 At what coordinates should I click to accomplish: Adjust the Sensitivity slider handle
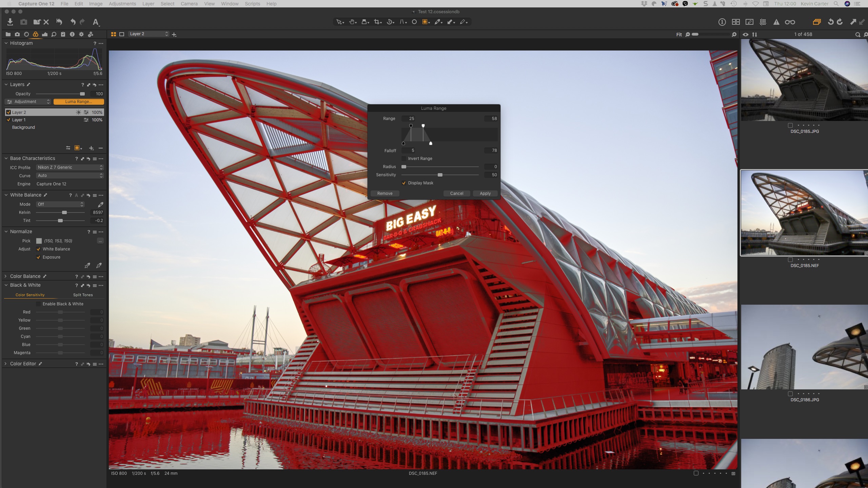[440, 175]
